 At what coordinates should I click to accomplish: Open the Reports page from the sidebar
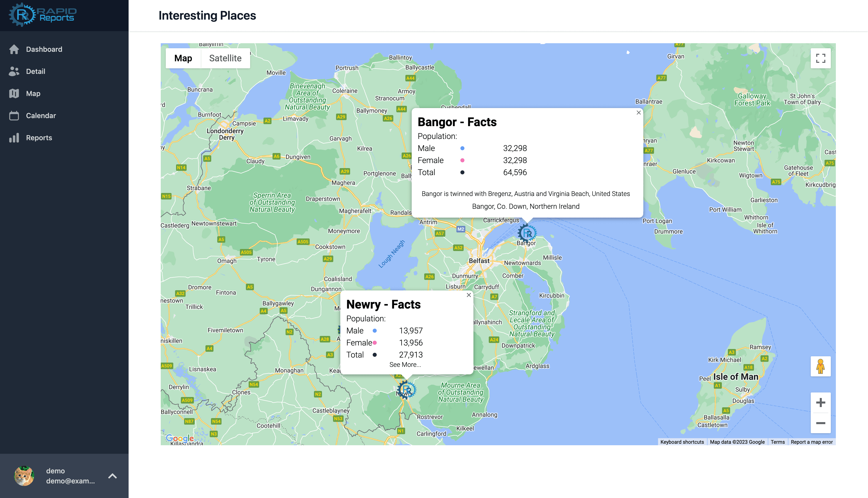tap(39, 138)
